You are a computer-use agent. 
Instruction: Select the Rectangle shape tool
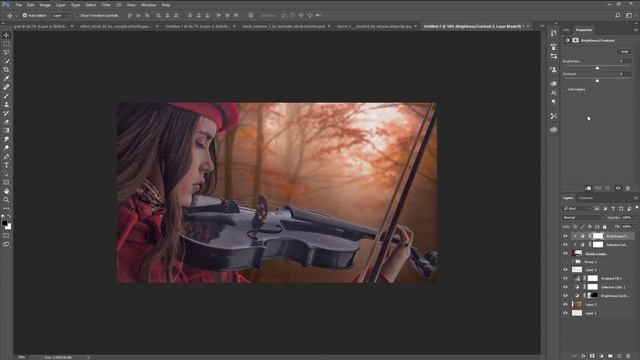pos(6,182)
